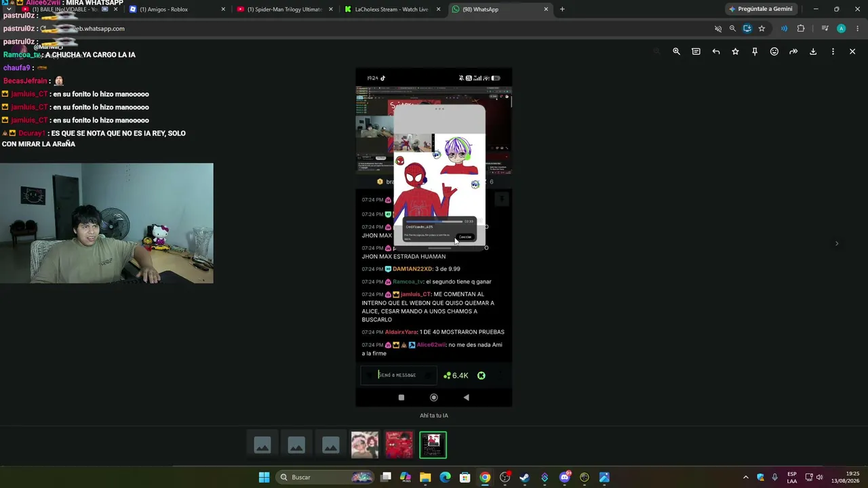The width and height of the screenshot is (868, 488).
Task: Open File Explorer from the taskbar
Action: click(425, 477)
